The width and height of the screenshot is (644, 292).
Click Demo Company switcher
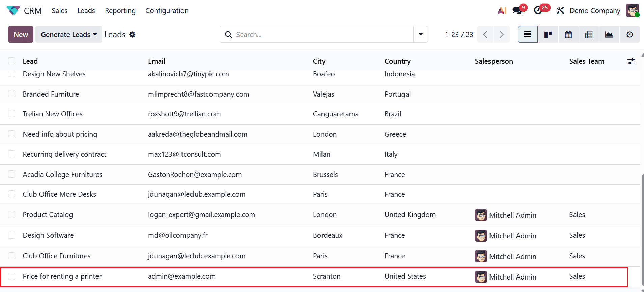(x=595, y=11)
